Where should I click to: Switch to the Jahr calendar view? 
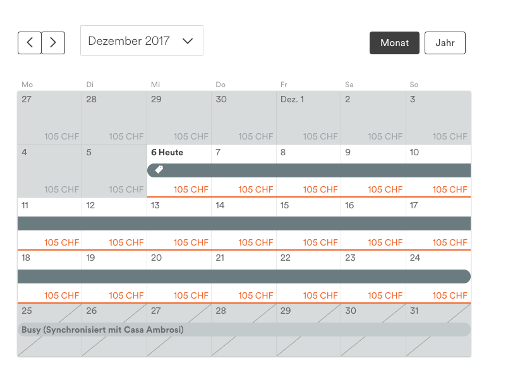[x=445, y=42]
